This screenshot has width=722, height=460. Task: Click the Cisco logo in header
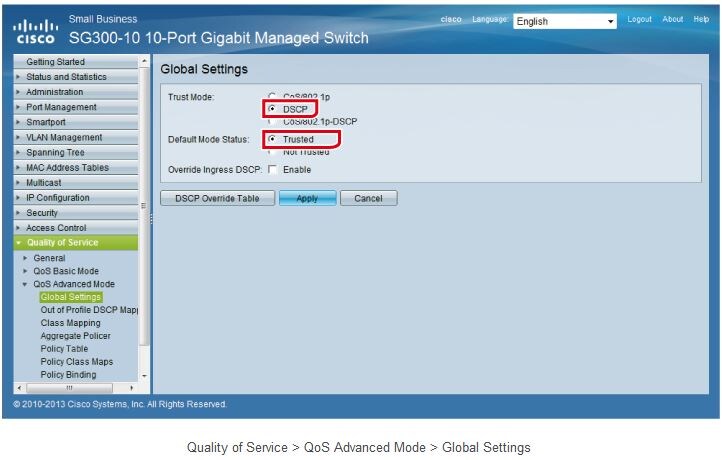coord(35,32)
